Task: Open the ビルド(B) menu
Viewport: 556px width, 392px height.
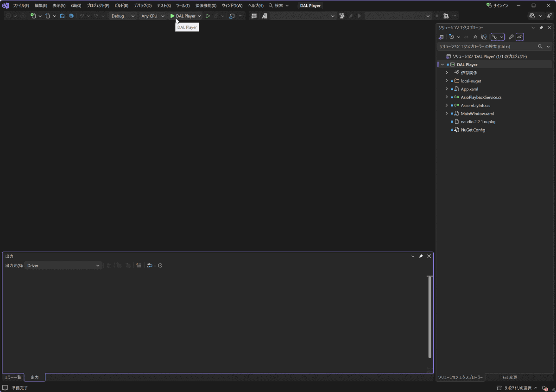Action: pos(121,6)
